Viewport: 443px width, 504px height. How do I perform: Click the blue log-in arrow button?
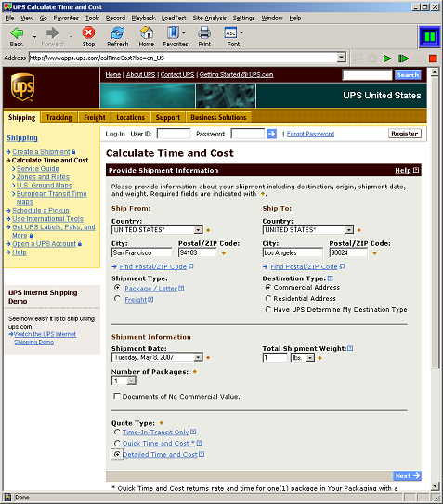tap(272, 134)
